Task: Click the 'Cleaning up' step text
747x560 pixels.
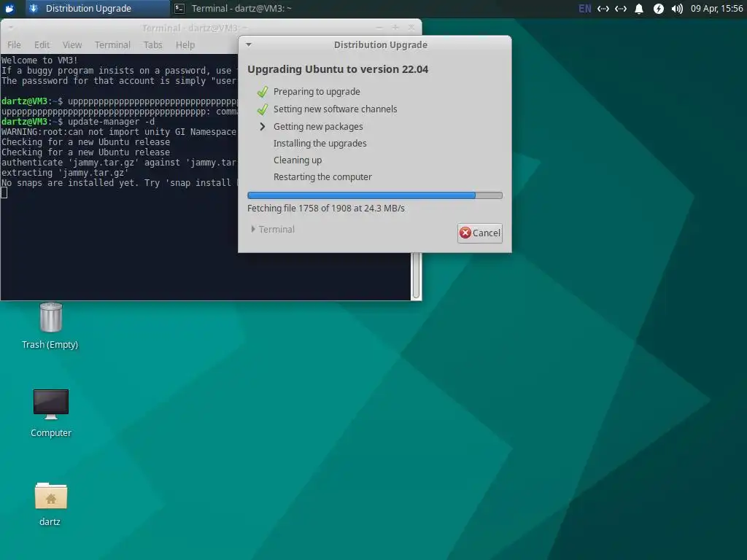Action: [298, 160]
